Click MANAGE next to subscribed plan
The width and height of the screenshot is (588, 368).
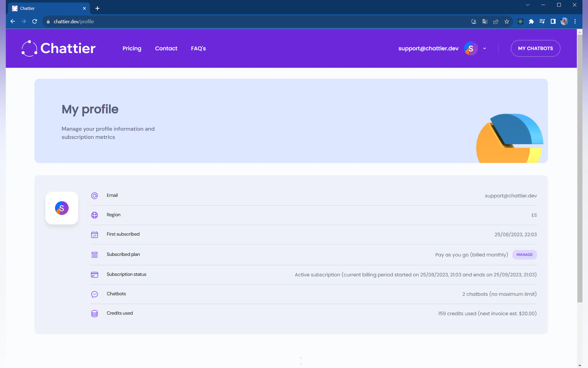(x=524, y=255)
